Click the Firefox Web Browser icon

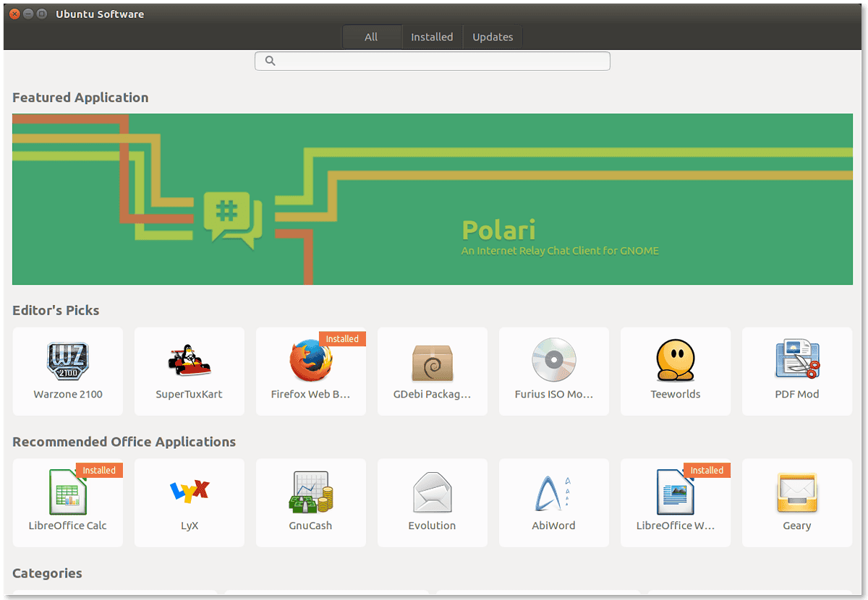coord(311,361)
